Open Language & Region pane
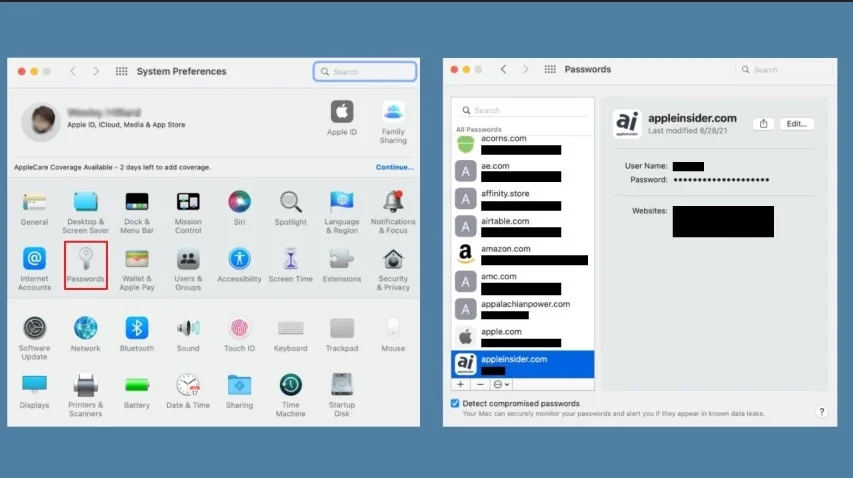 click(342, 212)
